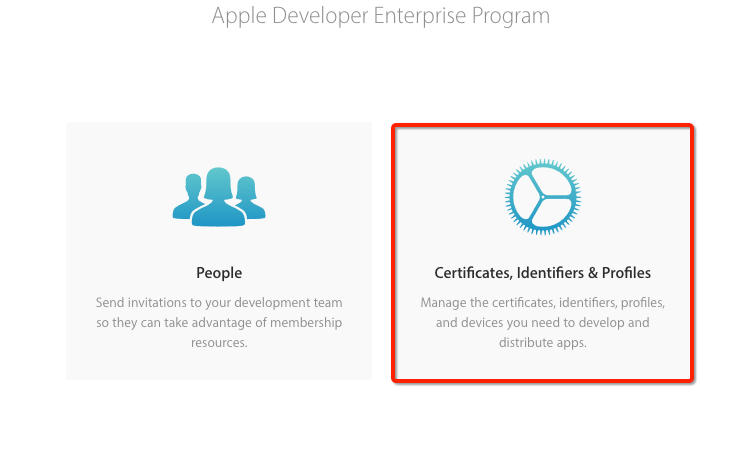Click the People group silhouettes icon
This screenshot has height=462, width=743.
219,197
